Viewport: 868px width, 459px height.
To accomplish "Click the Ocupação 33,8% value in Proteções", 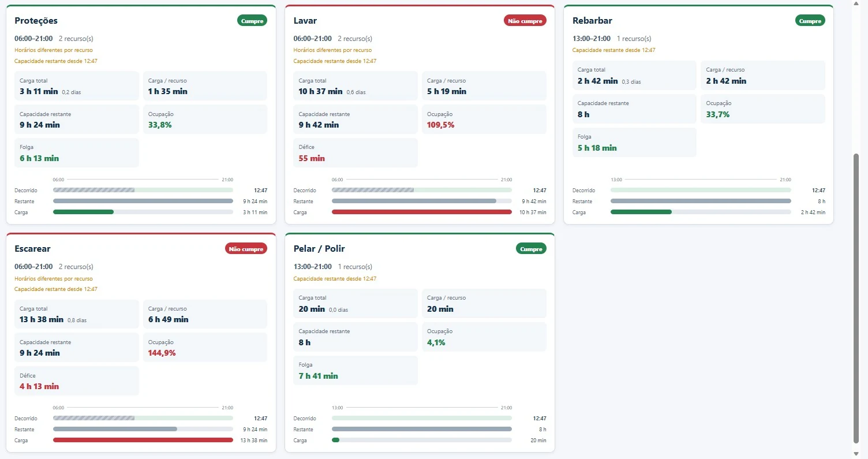I will pyautogui.click(x=160, y=125).
